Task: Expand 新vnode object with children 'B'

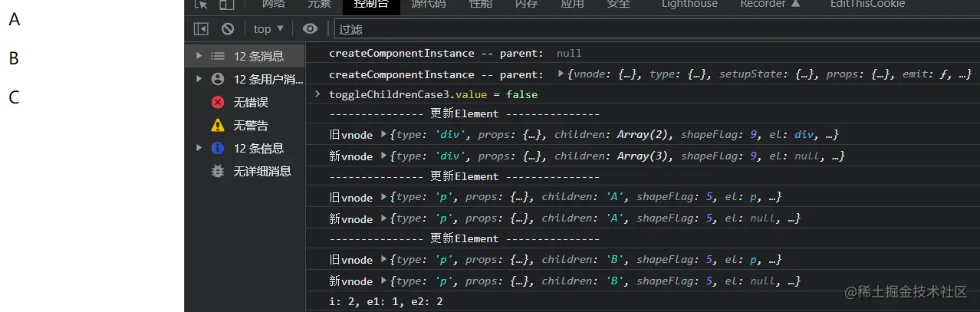Action: [x=384, y=281]
